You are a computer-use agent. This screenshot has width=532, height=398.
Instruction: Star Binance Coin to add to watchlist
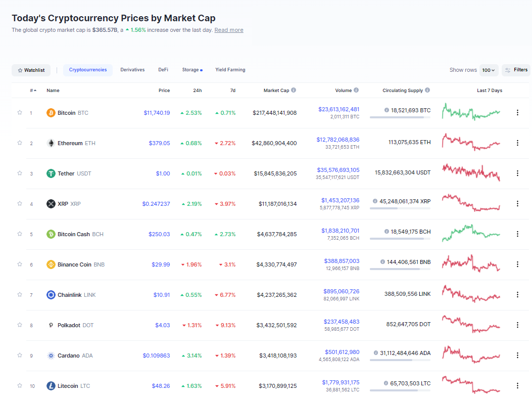(20, 264)
